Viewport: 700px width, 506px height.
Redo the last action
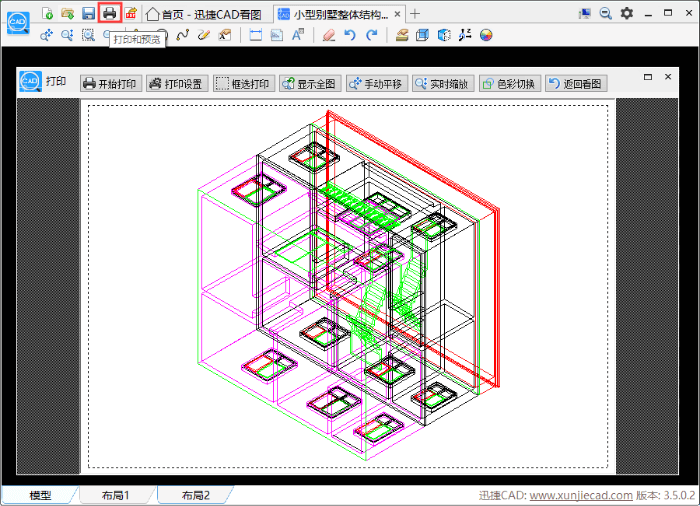point(371,35)
